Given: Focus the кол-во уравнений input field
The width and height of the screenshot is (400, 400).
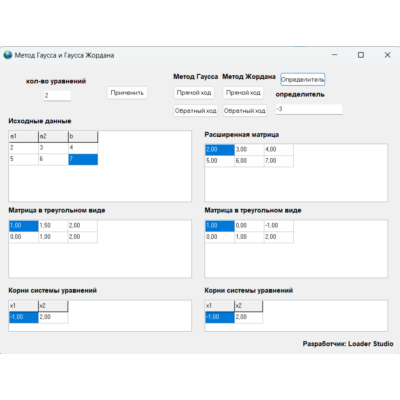Looking at the screenshot, I should click(57, 96).
